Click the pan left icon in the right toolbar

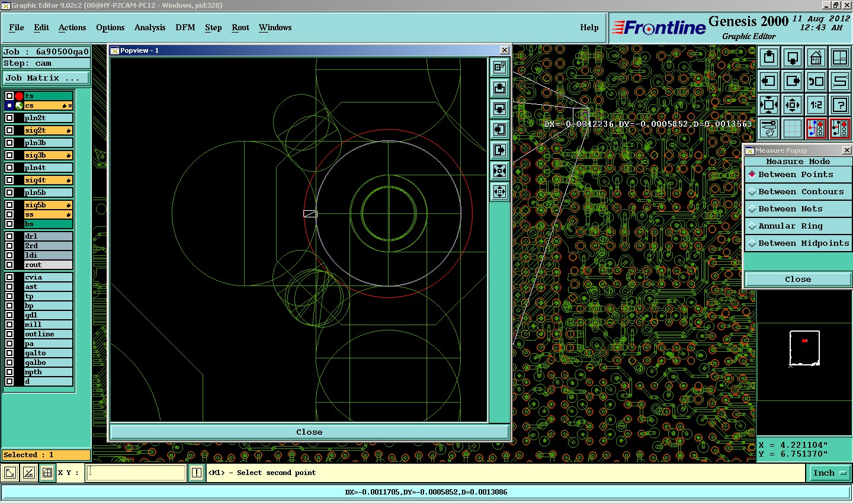pos(769,81)
